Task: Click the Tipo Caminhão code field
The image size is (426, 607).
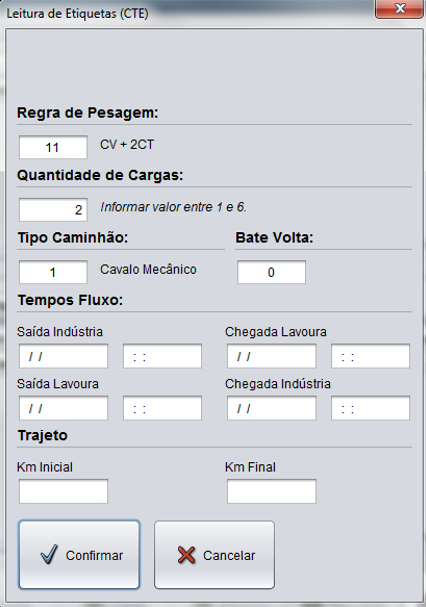Action: tap(53, 272)
